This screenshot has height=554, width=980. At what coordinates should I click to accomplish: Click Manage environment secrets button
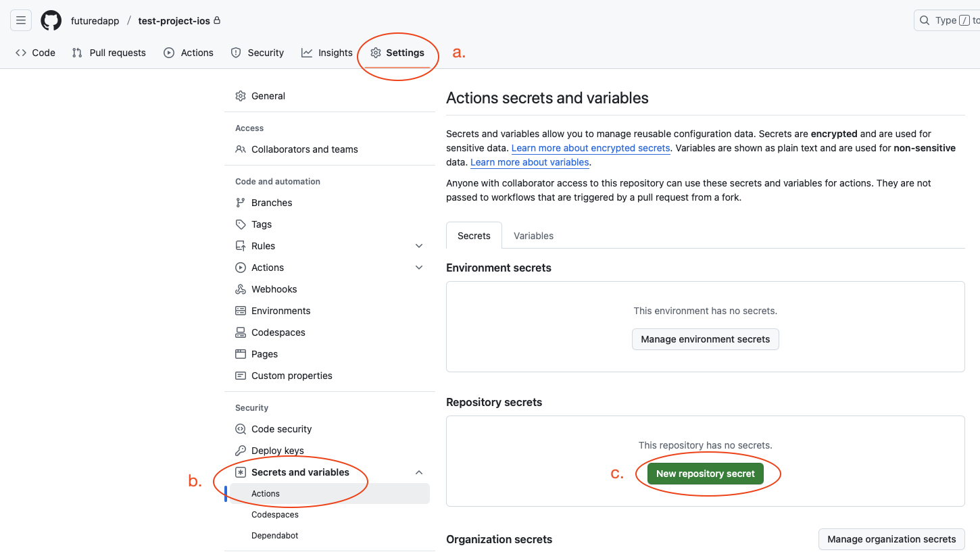click(x=705, y=339)
